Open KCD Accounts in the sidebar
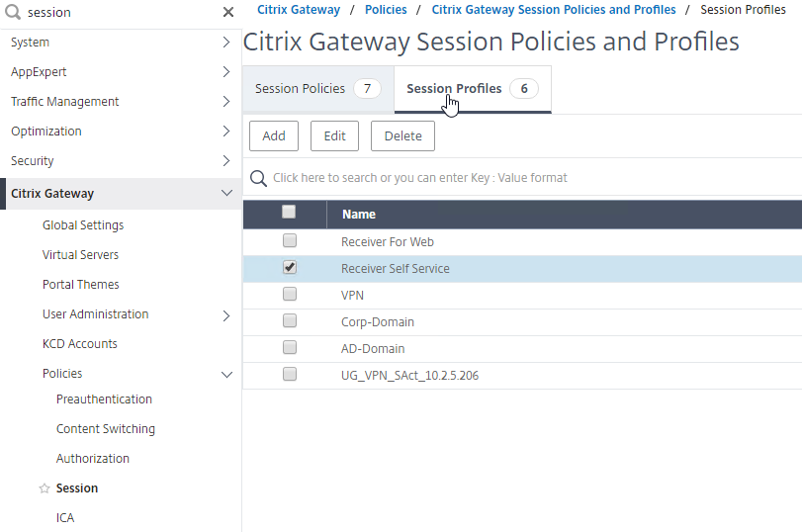 click(80, 344)
